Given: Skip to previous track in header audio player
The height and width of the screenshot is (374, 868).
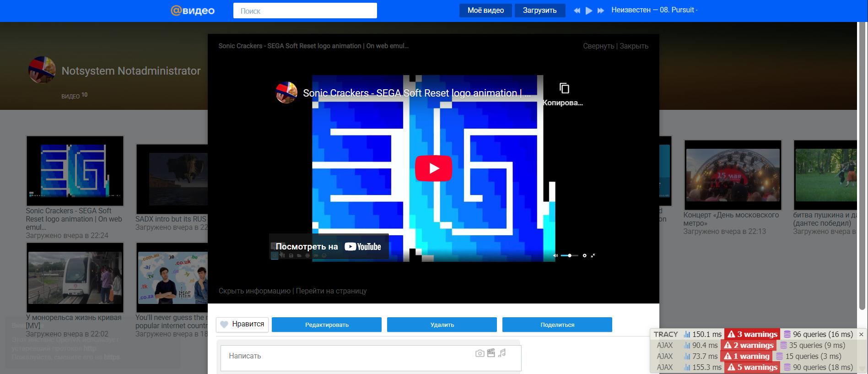Looking at the screenshot, I should coord(577,11).
